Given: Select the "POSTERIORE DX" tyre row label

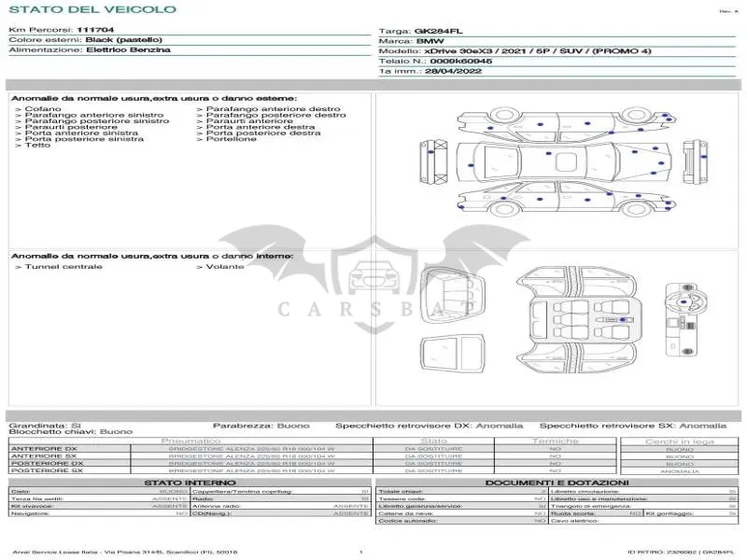Looking at the screenshot, I should 48,463.
